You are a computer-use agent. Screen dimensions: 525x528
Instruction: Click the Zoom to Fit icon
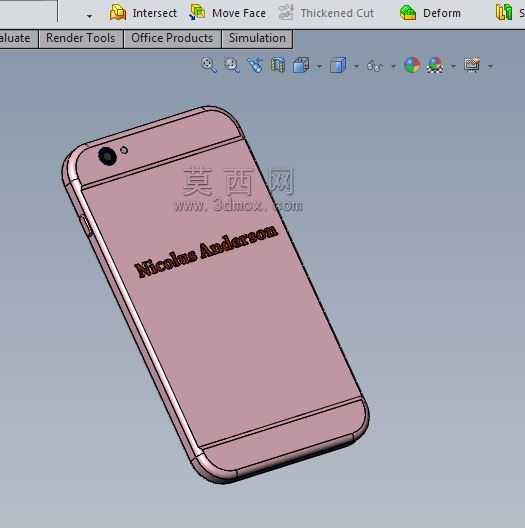point(208,65)
